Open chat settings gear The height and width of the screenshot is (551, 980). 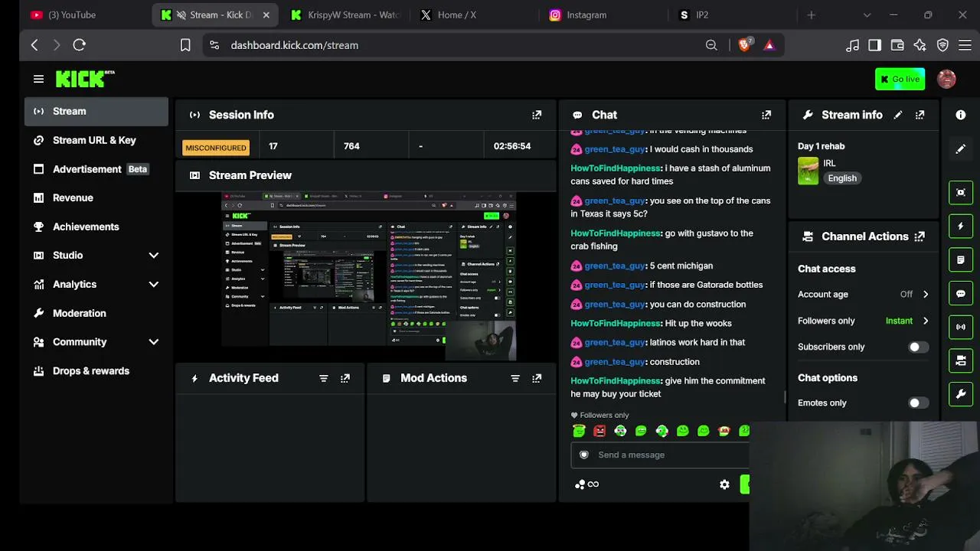click(724, 484)
